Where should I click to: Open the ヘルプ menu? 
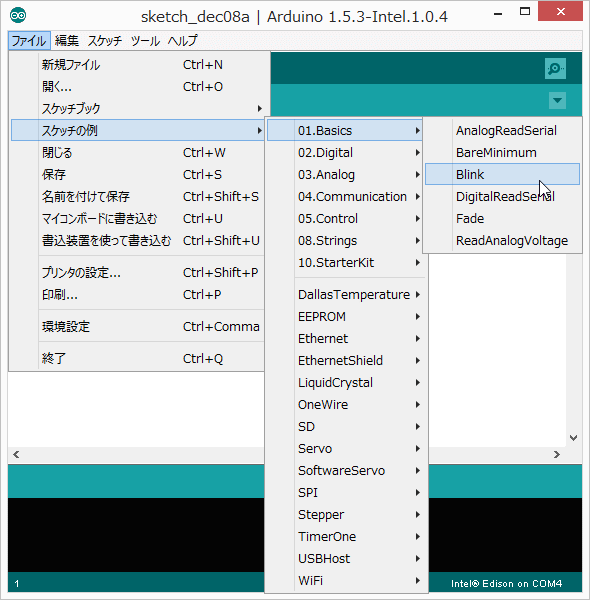[183, 41]
